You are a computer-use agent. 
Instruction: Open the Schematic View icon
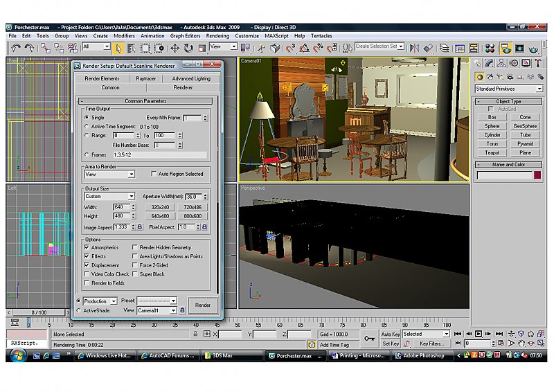pyautogui.click(x=474, y=48)
